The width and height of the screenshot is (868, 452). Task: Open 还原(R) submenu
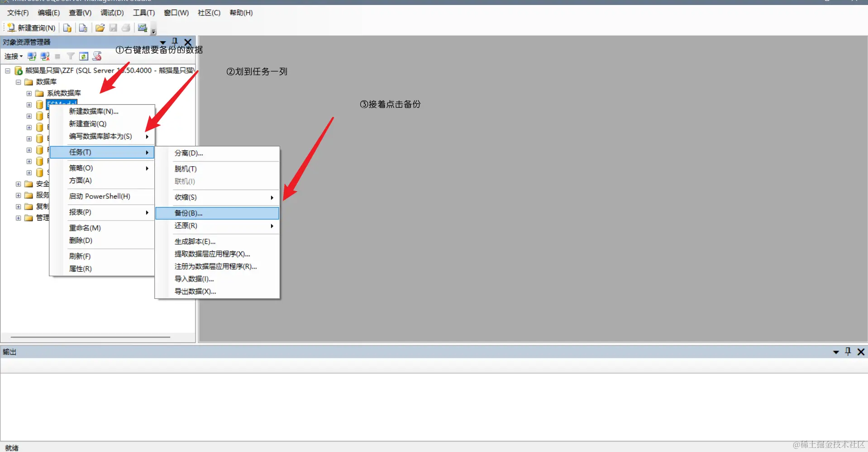[217, 226]
